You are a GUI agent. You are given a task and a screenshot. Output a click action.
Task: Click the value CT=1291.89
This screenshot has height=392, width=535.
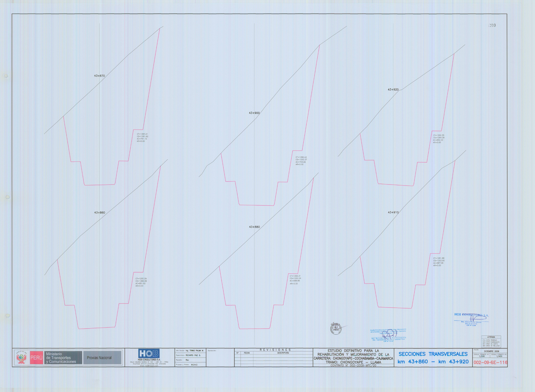pos(439,258)
